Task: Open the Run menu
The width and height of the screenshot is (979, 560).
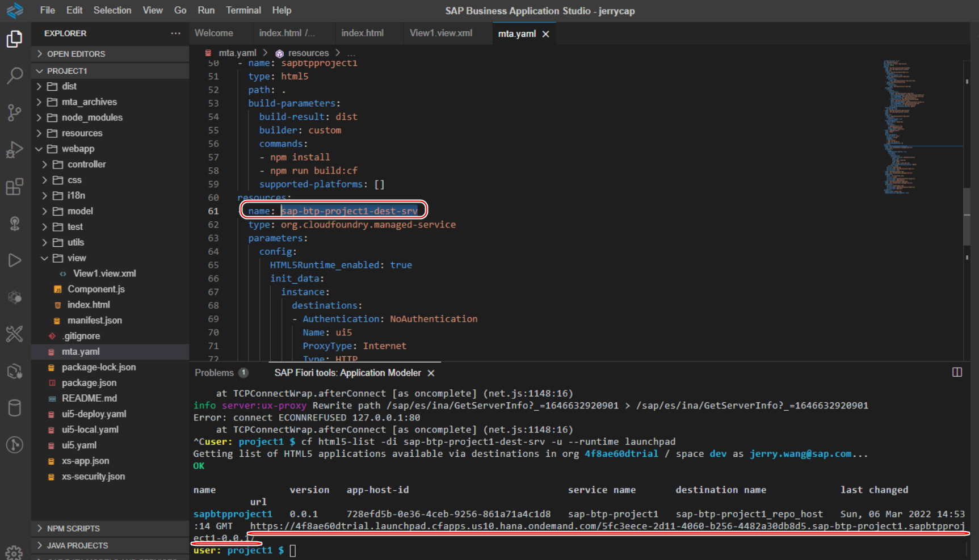Action: pos(206,10)
